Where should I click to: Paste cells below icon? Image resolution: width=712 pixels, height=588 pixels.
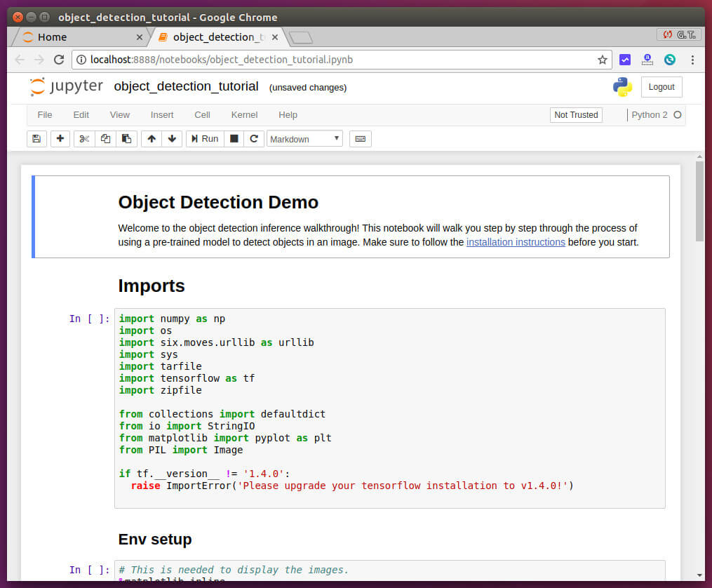point(126,139)
